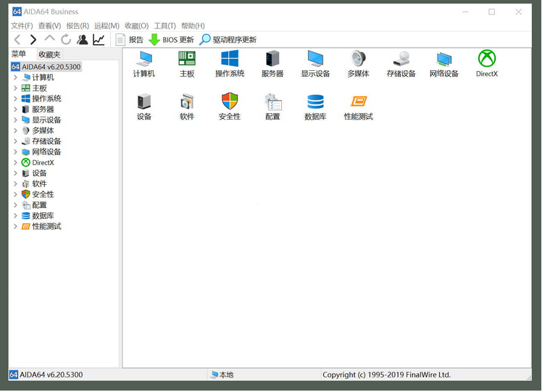
Task: Click the line chart toolbar icon
Action: [x=99, y=40]
